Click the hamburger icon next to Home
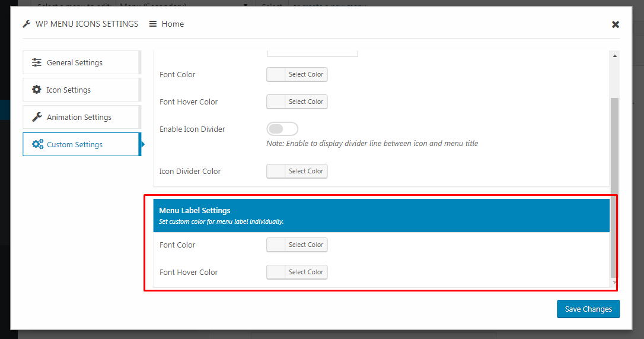Image resolution: width=644 pixels, height=339 pixels. coord(153,24)
